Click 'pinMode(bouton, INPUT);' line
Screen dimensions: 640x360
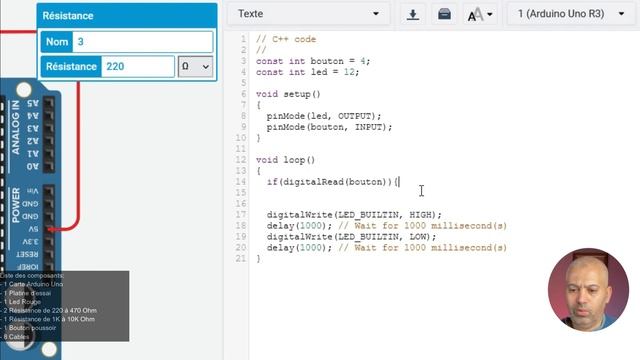[329, 127]
